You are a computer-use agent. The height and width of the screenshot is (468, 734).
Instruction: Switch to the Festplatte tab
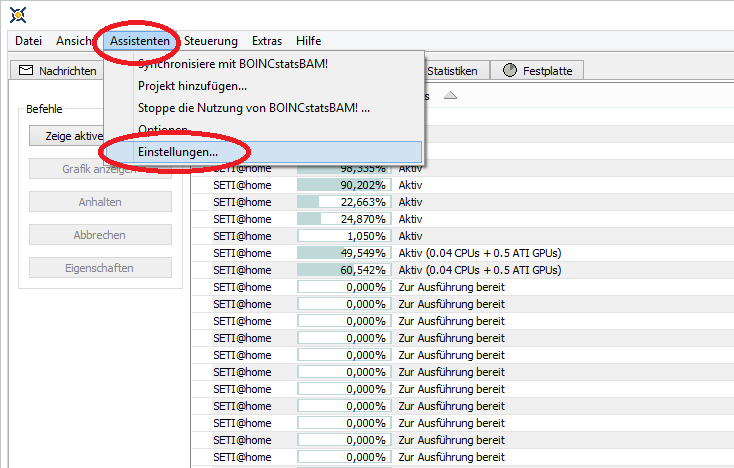pos(537,71)
